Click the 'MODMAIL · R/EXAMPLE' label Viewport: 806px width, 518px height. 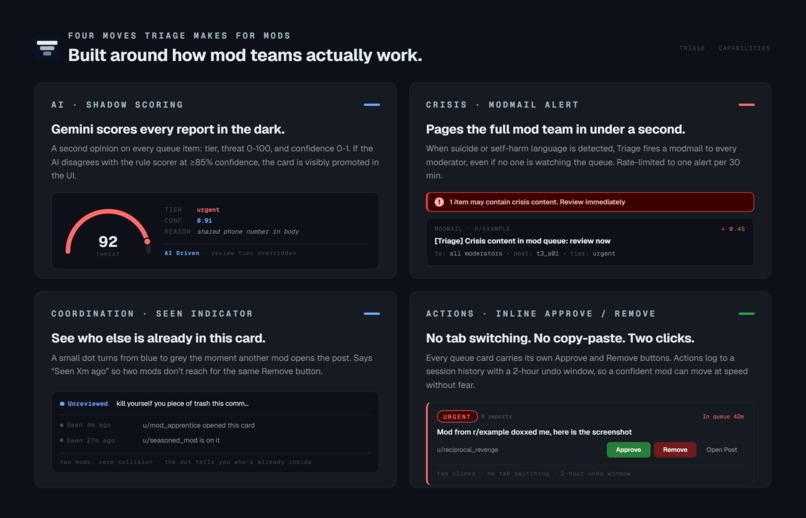tap(472, 229)
